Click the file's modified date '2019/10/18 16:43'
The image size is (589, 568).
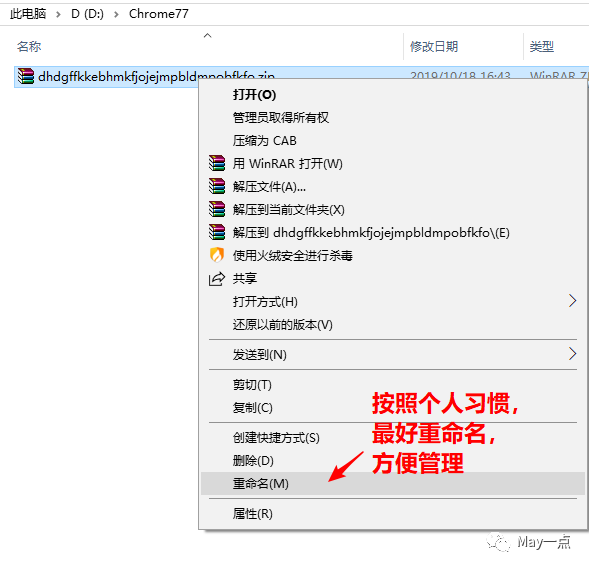coord(460,75)
